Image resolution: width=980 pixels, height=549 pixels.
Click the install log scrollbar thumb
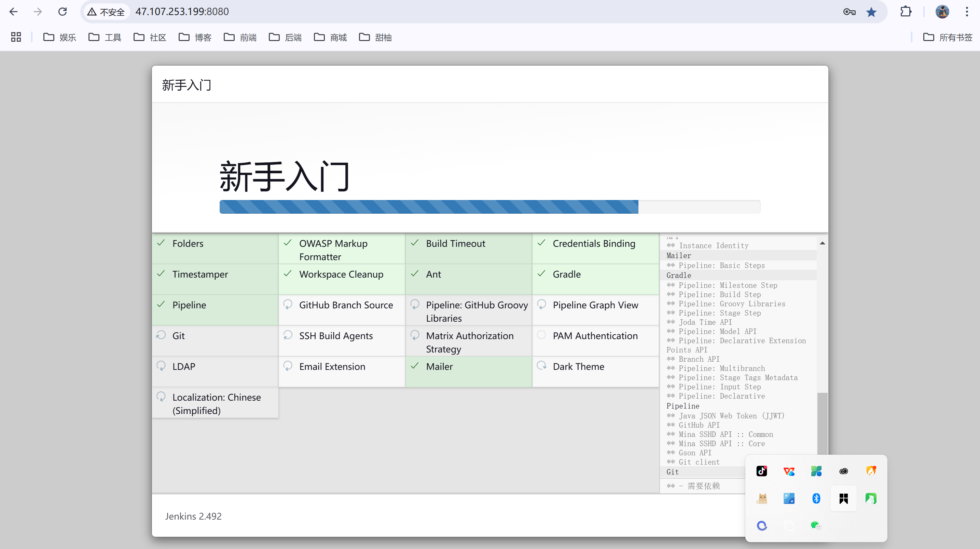click(822, 423)
